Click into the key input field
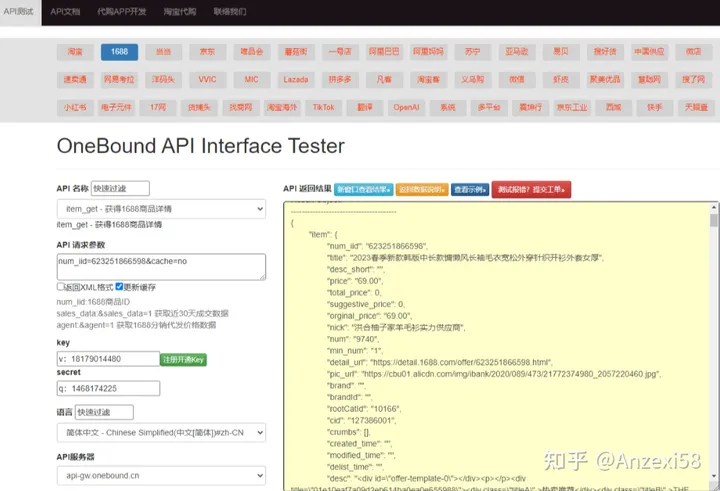Screen dimensions: 720x491 108,359
